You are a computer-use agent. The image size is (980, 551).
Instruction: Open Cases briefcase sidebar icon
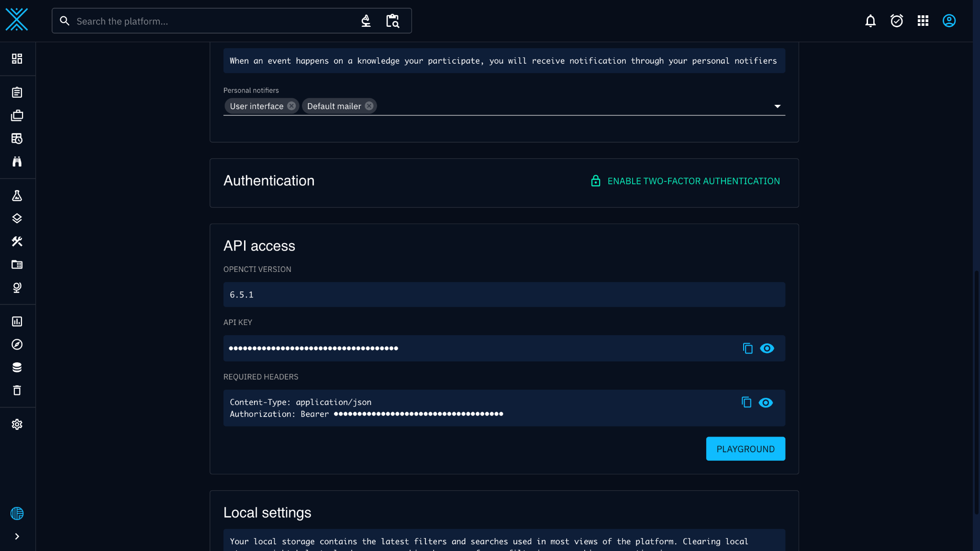click(x=17, y=115)
